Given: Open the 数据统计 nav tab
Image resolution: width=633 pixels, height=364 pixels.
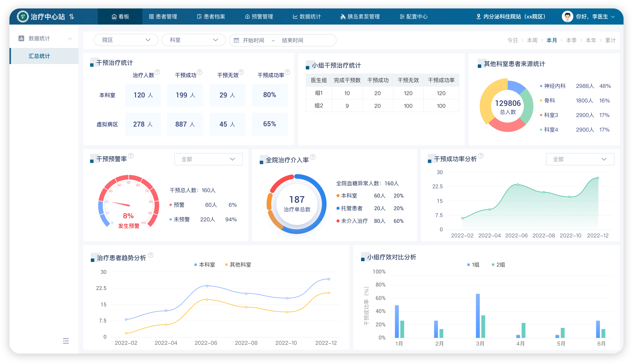Looking at the screenshot, I should click(307, 16).
